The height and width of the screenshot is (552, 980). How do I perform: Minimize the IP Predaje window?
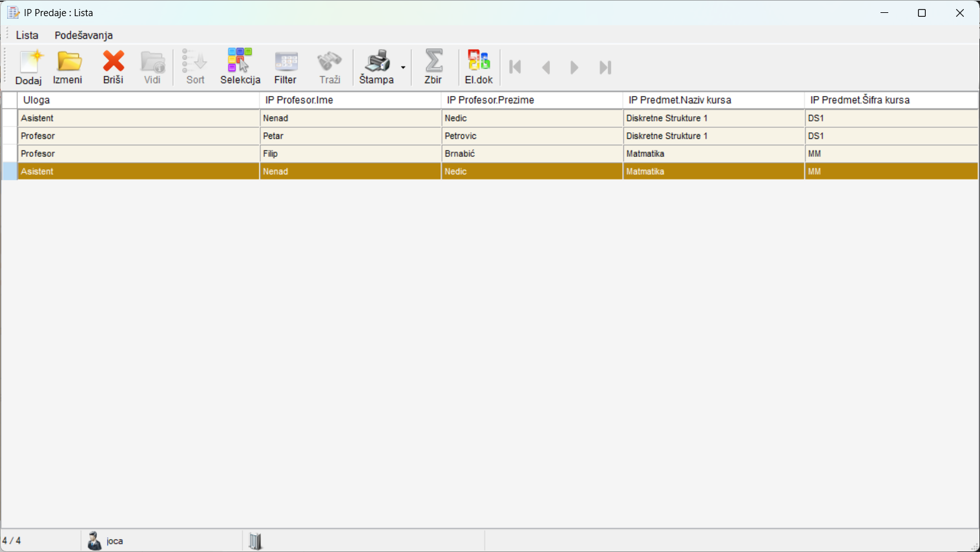coord(884,13)
